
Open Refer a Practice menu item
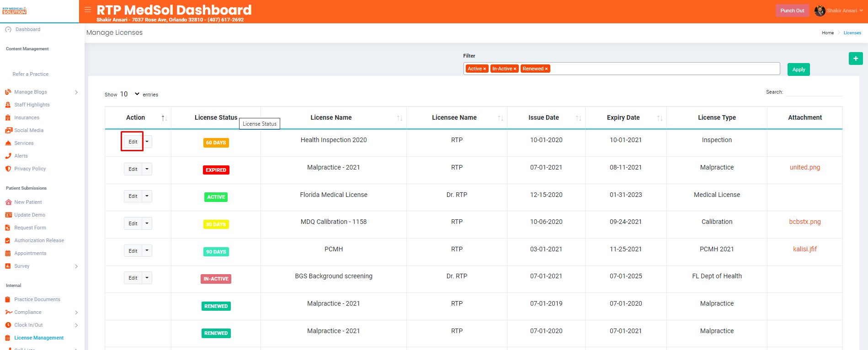pos(30,74)
